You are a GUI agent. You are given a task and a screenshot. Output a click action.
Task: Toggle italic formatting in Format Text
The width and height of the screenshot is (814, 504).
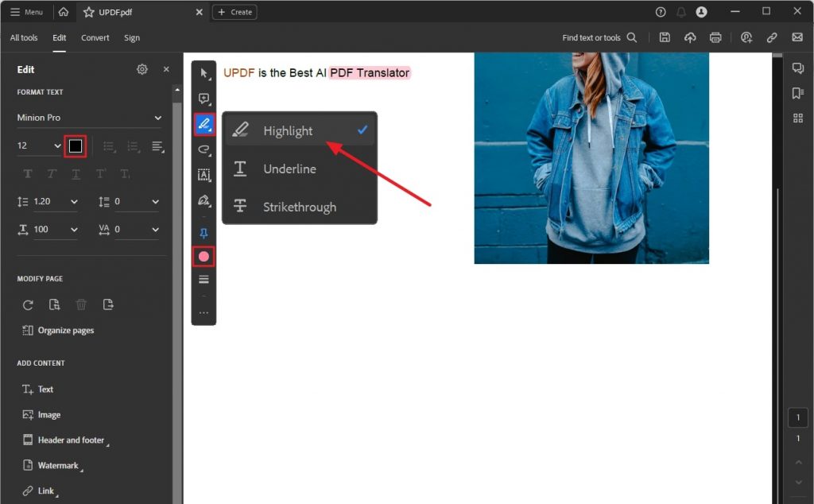click(52, 173)
